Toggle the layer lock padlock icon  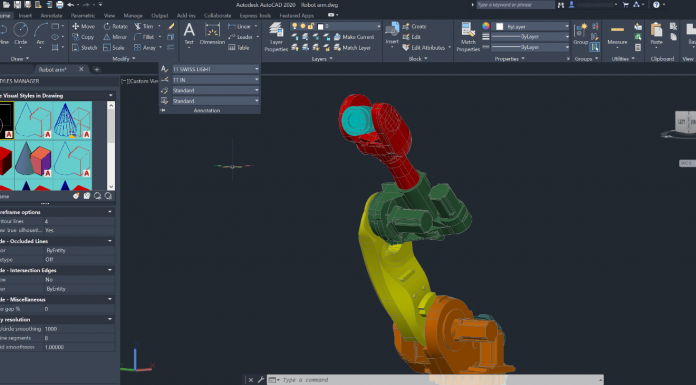tap(311, 26)
